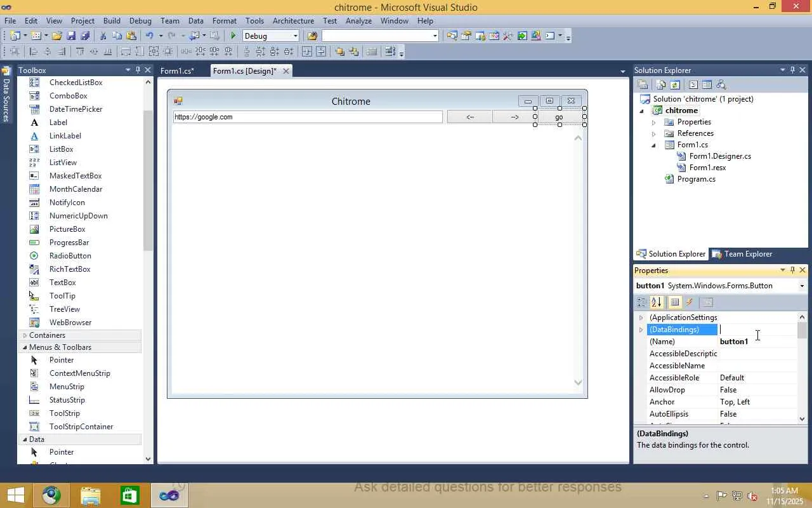Pin or auto-hide the Toolbox panel
812x508 pixels.
click(x=138, y=70)
